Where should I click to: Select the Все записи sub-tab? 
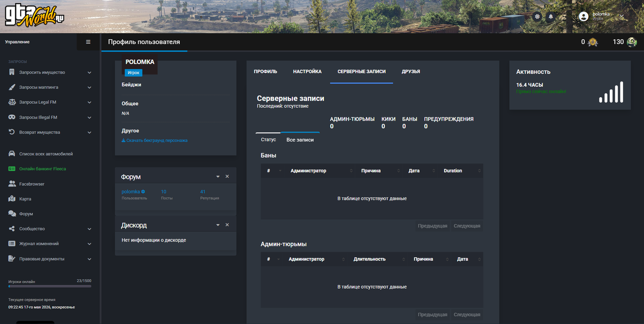click(x=300, y=140)
